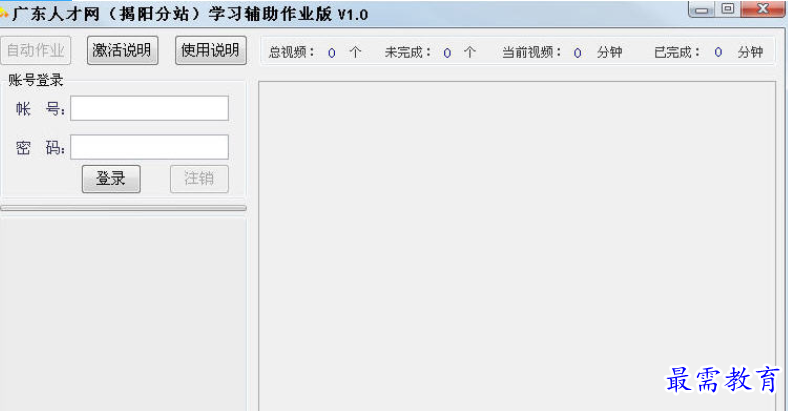Click the 总视频 count value 0
788x411 pixels.
point(332,53)
